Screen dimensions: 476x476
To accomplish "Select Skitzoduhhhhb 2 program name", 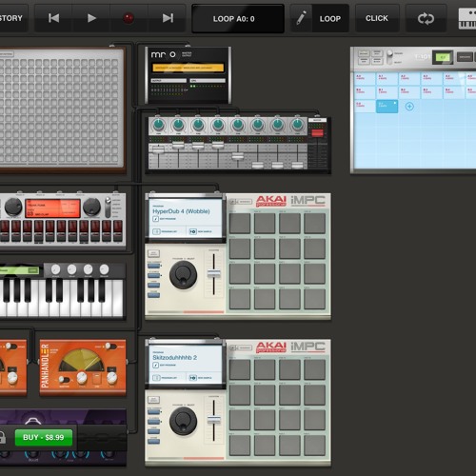I will coord(175,358).
